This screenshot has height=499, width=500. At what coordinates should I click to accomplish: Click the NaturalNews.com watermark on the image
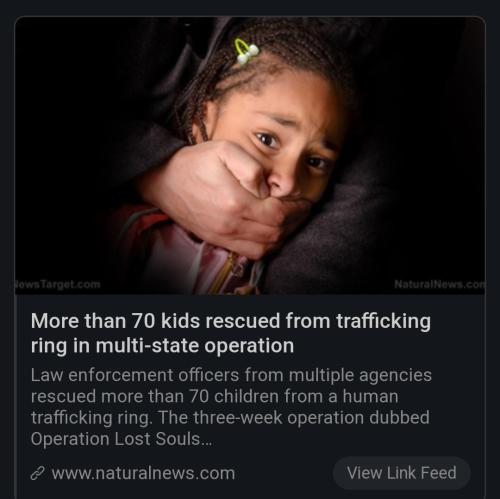coord(439,284)
